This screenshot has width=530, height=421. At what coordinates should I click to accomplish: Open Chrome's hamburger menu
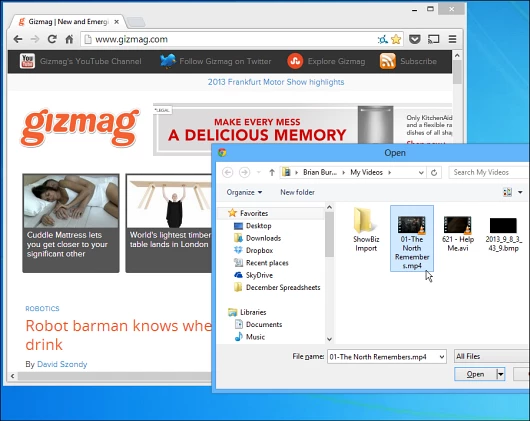click(453, 39)
